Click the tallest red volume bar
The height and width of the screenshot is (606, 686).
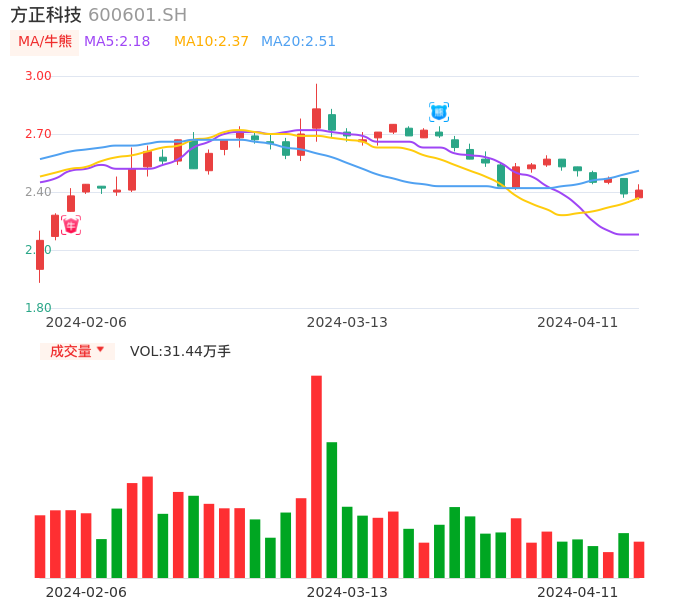[x=316, y=476]
